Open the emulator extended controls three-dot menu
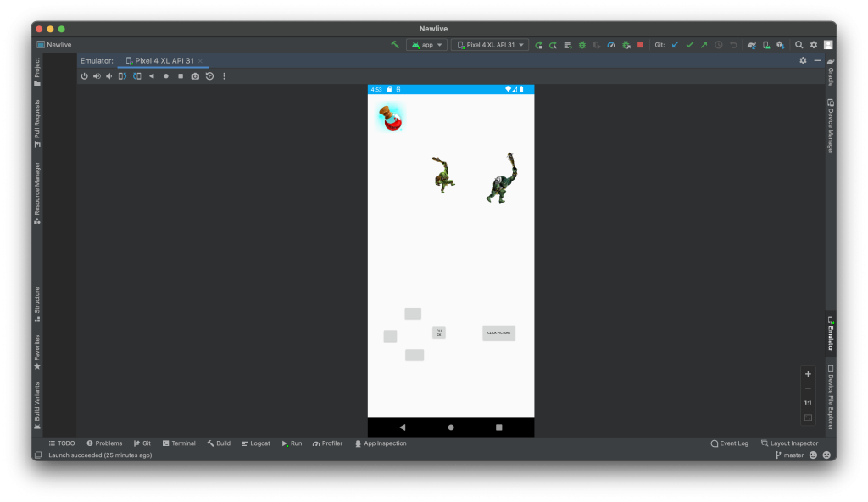 (224, 76)
